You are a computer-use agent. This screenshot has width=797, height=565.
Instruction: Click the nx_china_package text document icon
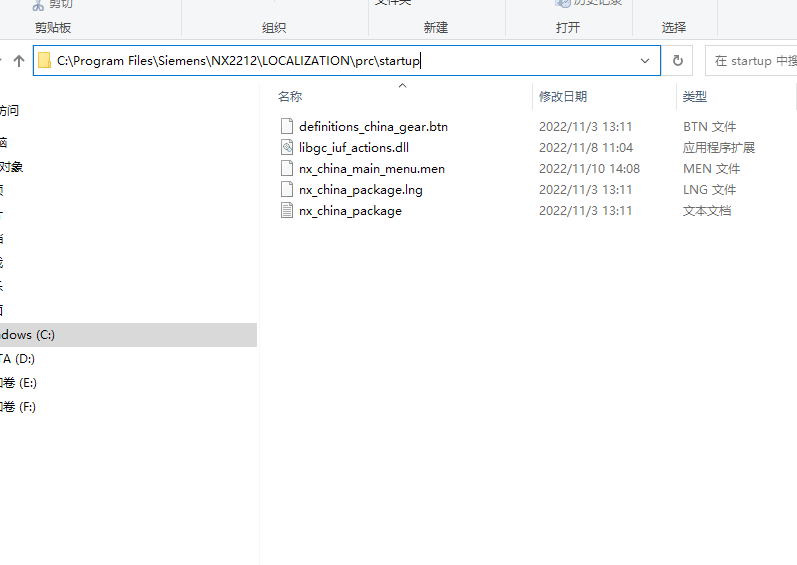pos(287,211)
